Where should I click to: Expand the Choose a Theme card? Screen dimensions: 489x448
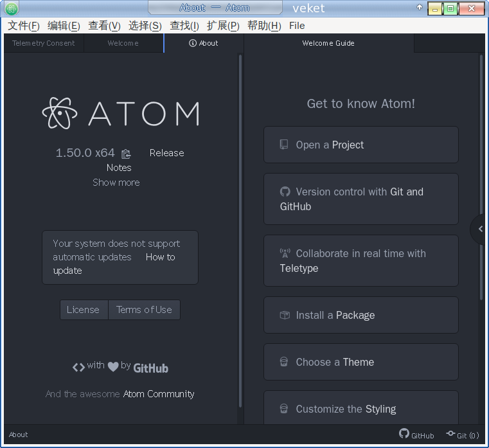pyautogui.click(x=361, y=362)
